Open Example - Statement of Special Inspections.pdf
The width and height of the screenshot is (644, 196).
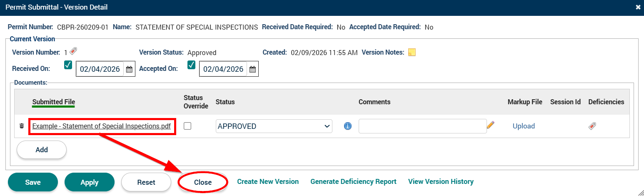102,126
